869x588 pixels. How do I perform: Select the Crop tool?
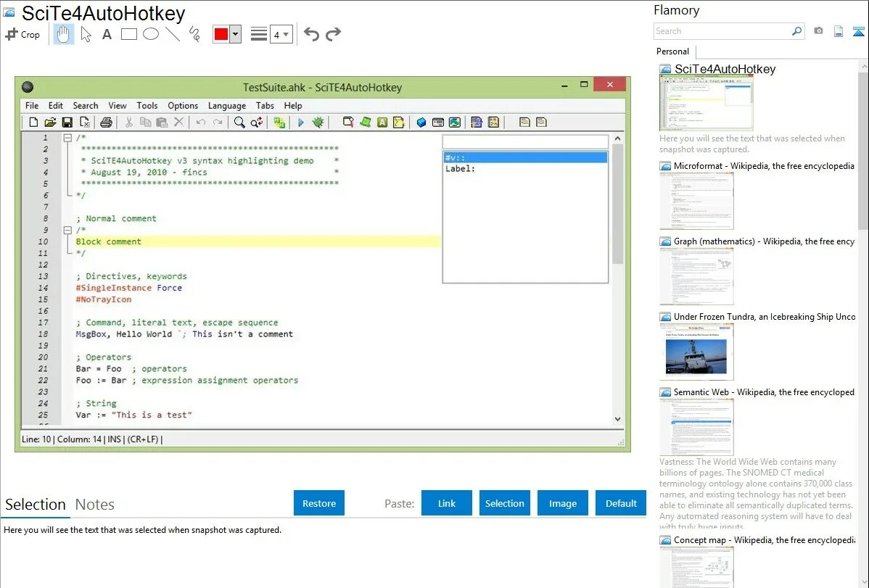coord(22,34)
